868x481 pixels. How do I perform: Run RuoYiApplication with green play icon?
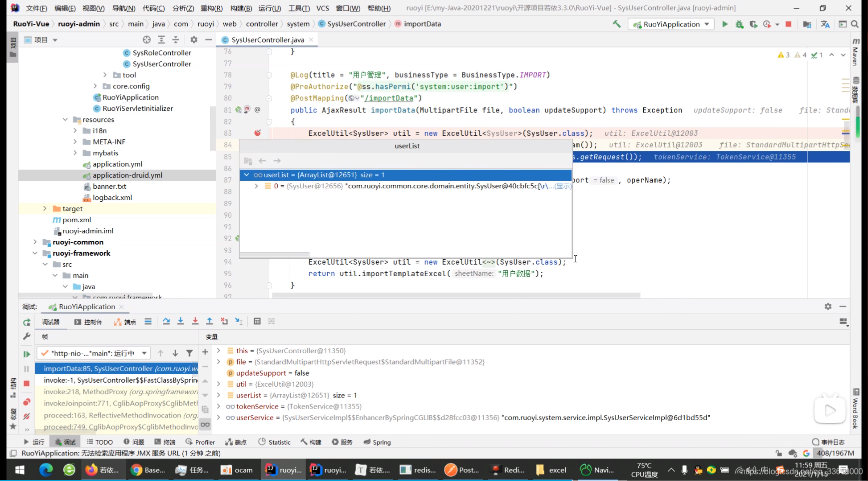click(x=725, y=24)
